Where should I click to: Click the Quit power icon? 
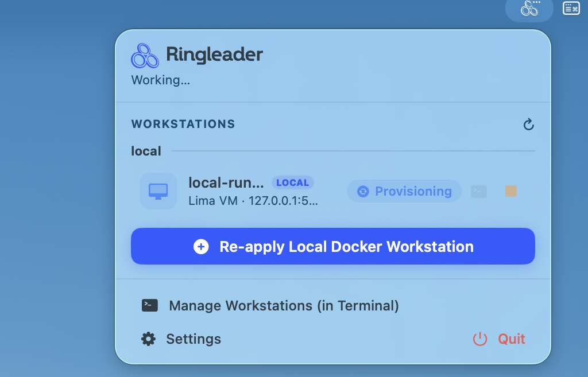pyautogui.click(x=480, y=339)
